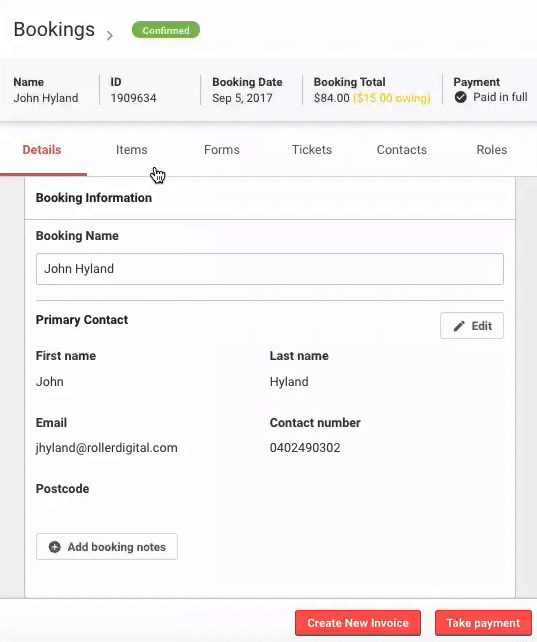Image resolution: width=537 pixels, height=642 pixels.
Task: Click the breadcrumb chevron after Bookings
Action: (109, 36)
